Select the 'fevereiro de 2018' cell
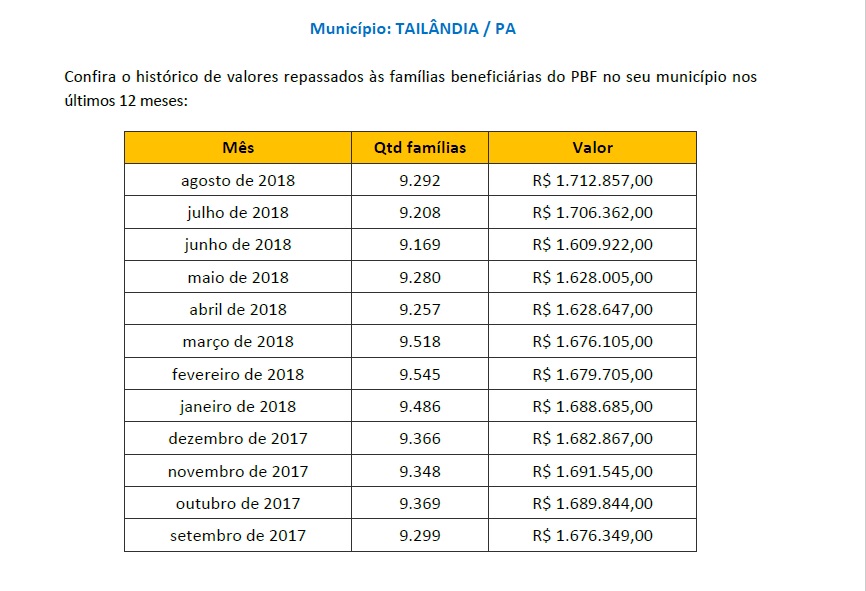The image size is (866, 591). (x=238, y=375)
